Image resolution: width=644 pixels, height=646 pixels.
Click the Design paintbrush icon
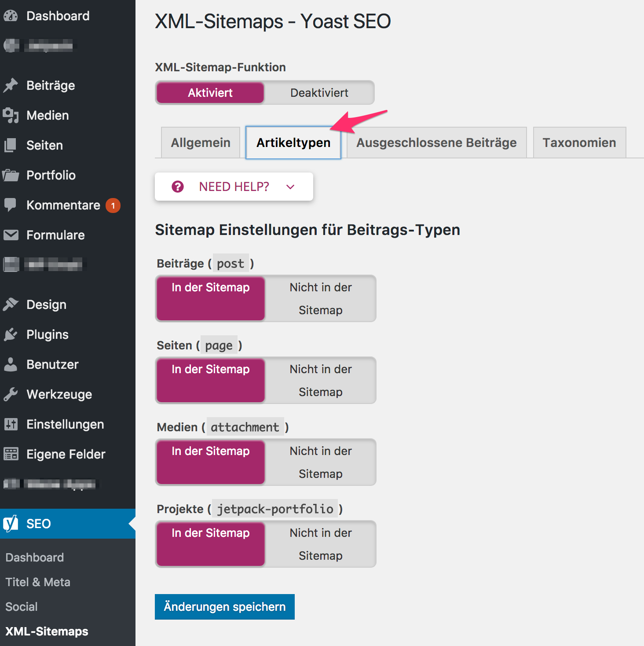[11, 305]
